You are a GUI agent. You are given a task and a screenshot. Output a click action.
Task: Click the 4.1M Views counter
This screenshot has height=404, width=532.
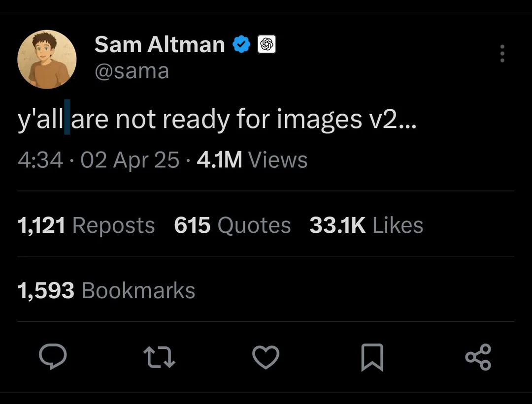click(252, 159)
